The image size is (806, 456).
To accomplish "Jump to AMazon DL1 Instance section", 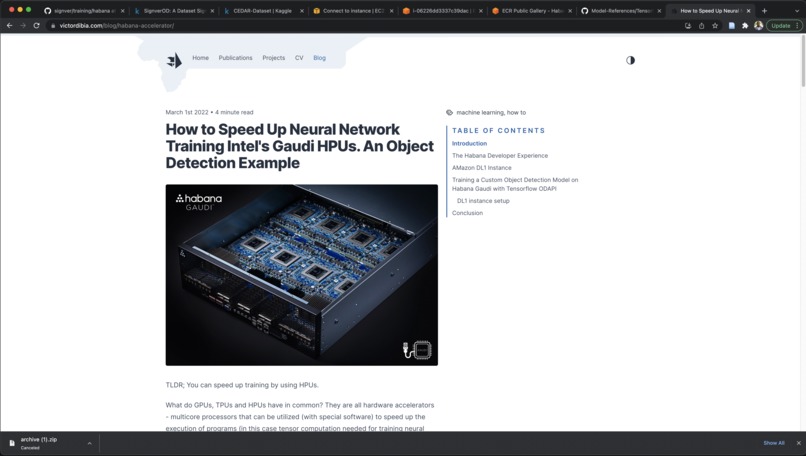I will pos(482,168).
